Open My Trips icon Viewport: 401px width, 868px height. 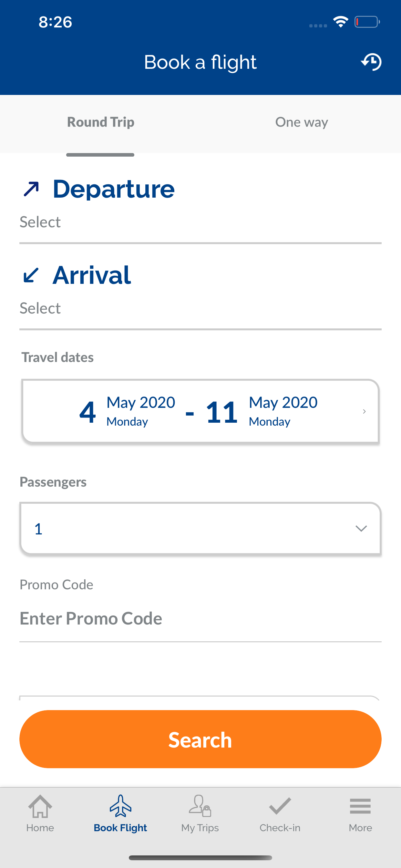coord(200,806)
